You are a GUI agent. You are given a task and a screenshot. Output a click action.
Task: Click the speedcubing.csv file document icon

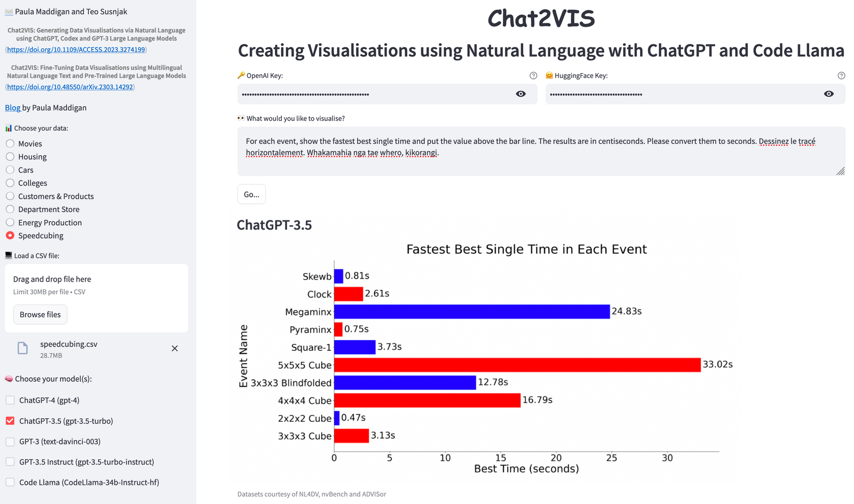22,348
